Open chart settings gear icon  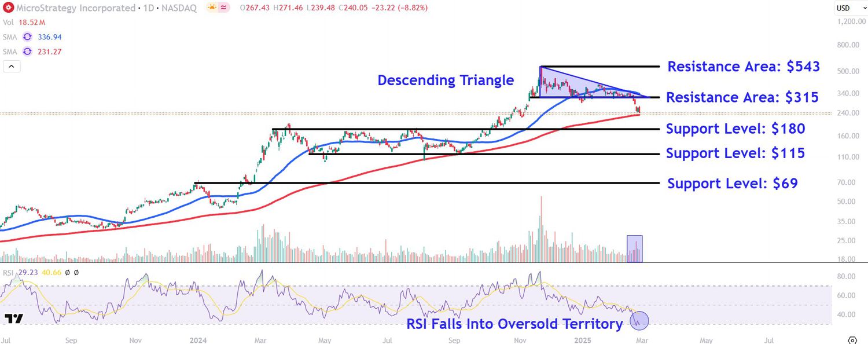852,339
